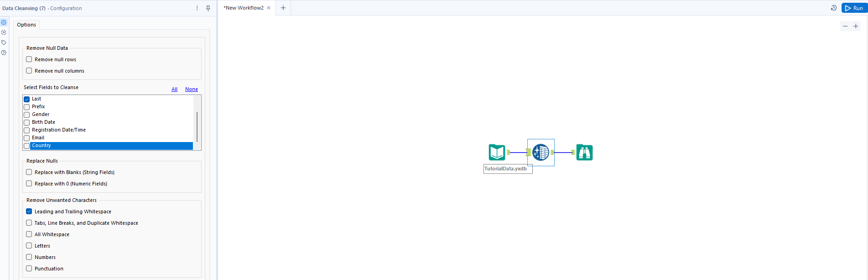This screenshot has width=868, height=280.
Task: Enable Remove null rows
Action: (x=29, y=59)
